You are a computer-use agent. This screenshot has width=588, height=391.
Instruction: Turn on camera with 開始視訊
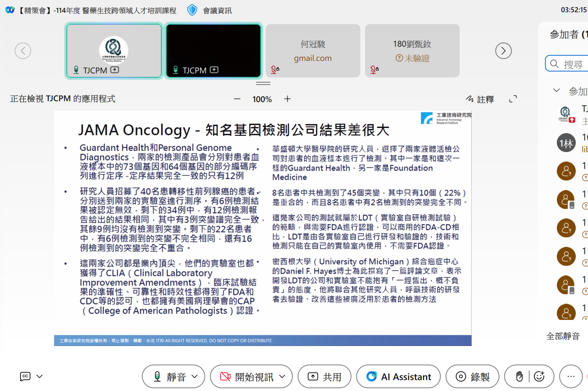click(x=246, y=377)
